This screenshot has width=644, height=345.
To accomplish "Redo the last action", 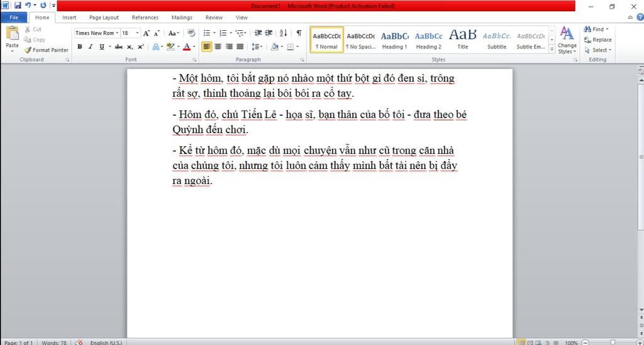I will pos(43,5).
